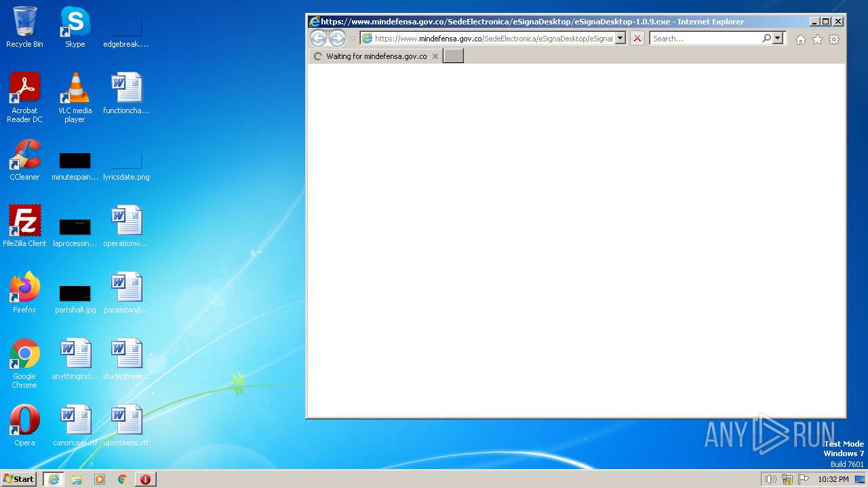Click the network tray icon
This screenshot has width=868, height=488.
(x=787, y=479)
